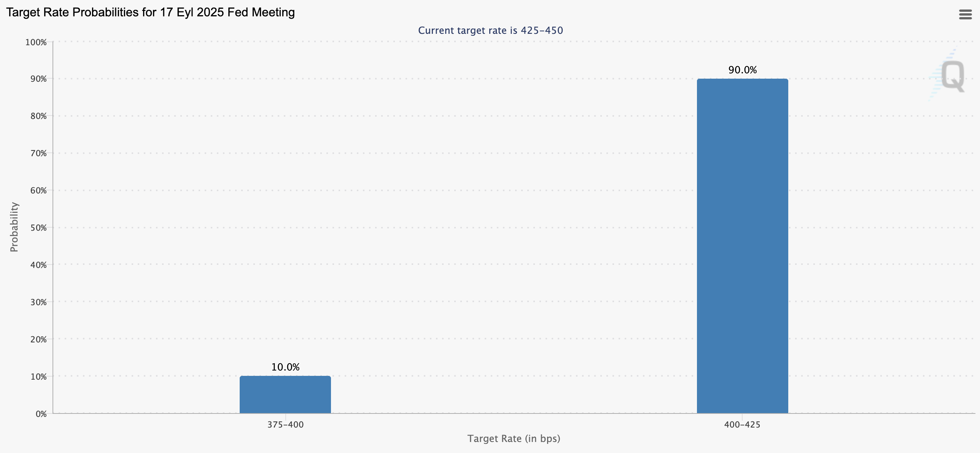Click the 100% y-axis tick label
980x453 pixels.
pyautogui.click(x=36, y=42)
